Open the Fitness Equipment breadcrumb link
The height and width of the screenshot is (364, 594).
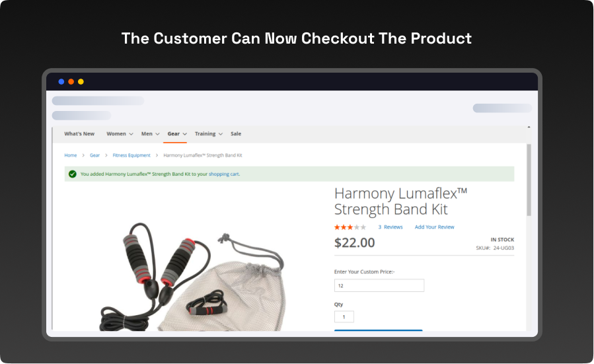tap(131, 155)
